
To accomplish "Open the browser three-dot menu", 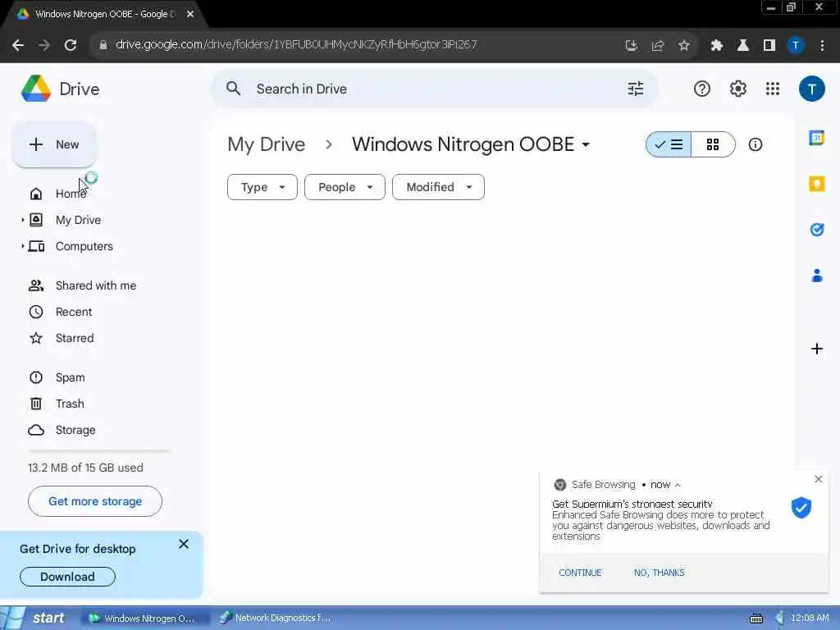I will pos(822,46).
